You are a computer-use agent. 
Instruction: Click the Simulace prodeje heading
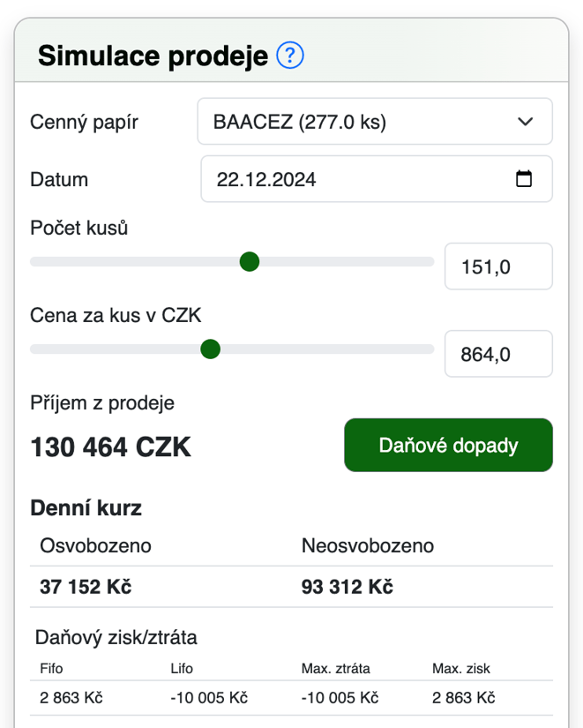(x=153, y=56)
